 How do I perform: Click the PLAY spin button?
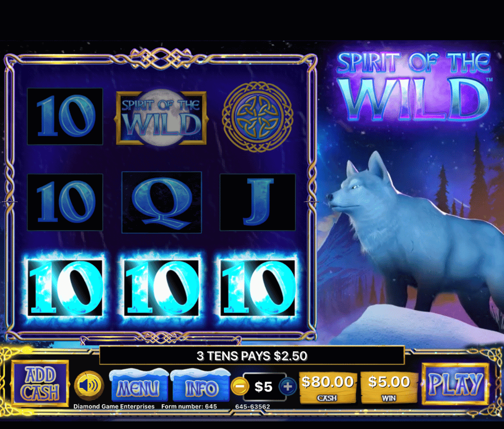coord(455,384)
